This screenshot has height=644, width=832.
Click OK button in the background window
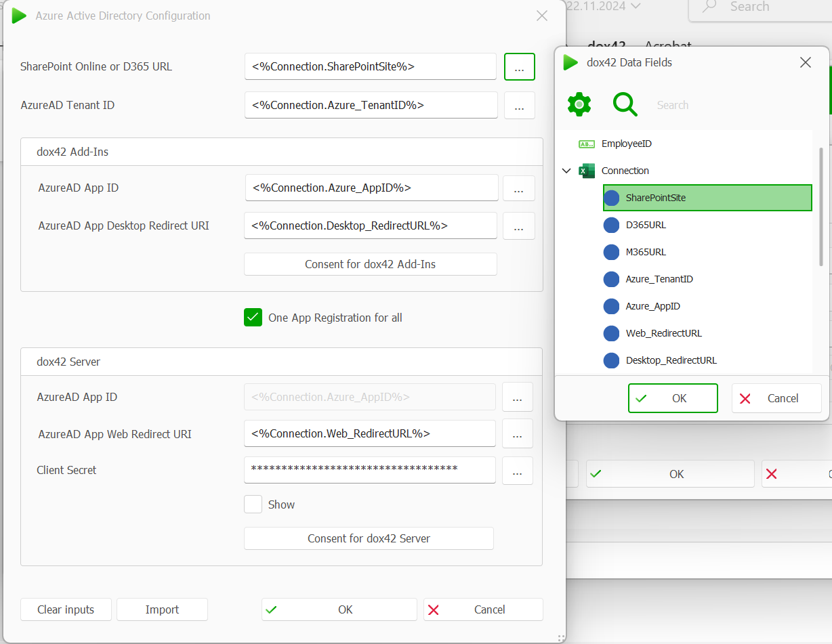tap(670, 474)
